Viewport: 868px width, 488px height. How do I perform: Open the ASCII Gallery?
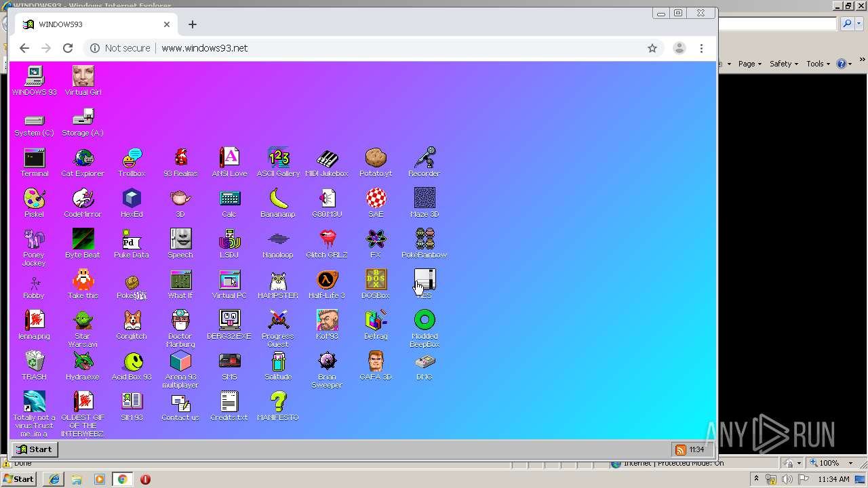278,163
